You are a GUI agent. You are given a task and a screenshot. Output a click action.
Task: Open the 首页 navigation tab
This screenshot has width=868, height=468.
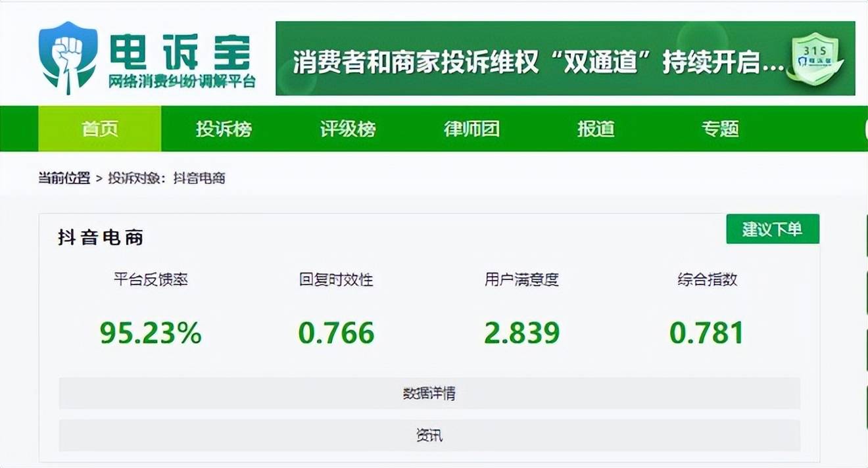pyautogui.click(x=99, y=129)
